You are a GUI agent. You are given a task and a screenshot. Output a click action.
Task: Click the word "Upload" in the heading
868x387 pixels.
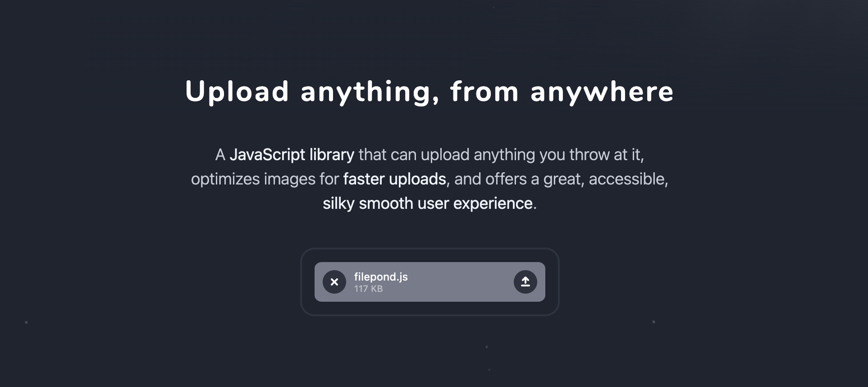point(237,92)
